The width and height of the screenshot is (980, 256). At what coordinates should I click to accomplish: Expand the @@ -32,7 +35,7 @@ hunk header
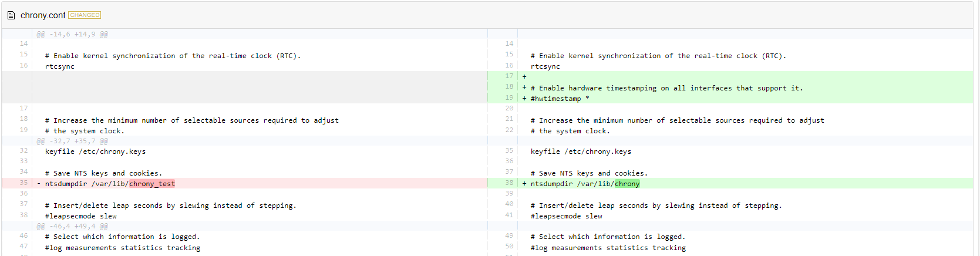tap(72, 142)
